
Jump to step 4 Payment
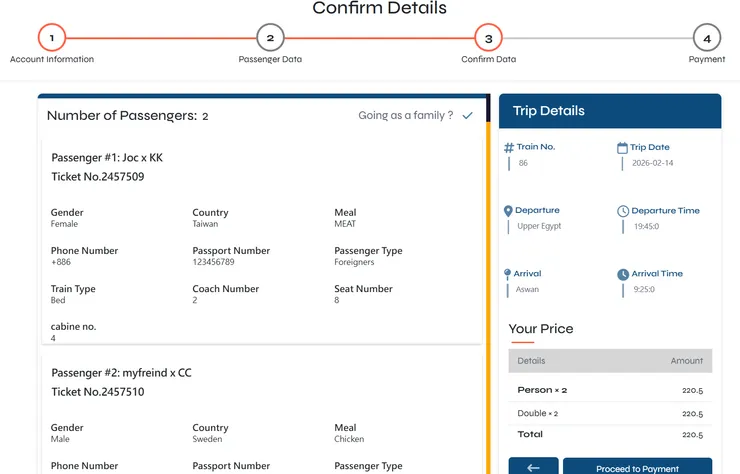click(x=706, y=39)
